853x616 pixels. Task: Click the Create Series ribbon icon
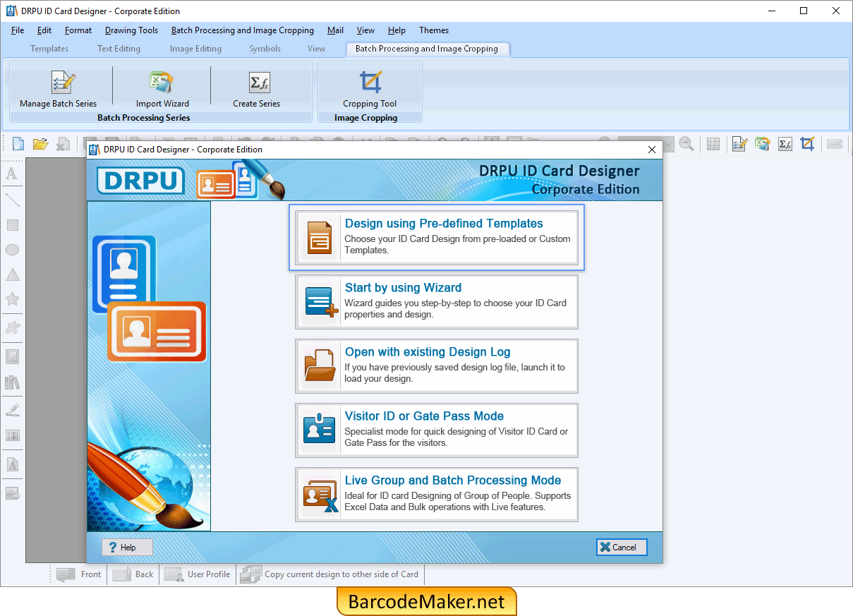click(260, 83)
